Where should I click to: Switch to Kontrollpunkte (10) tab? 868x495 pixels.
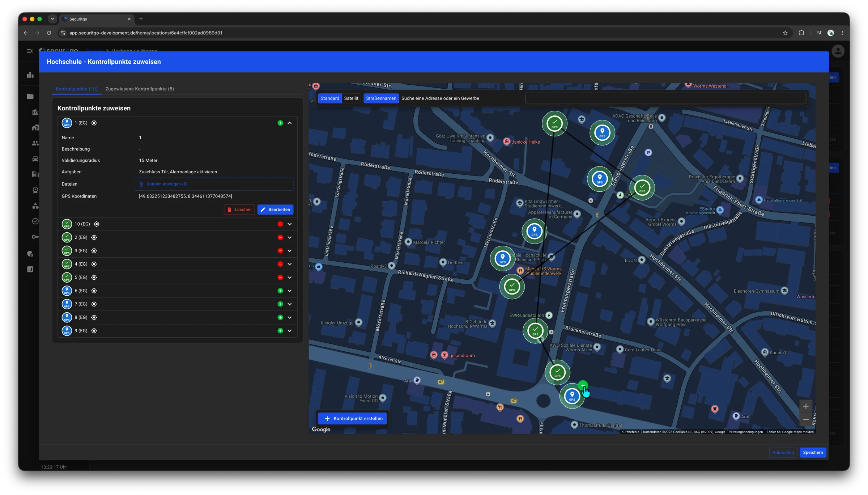click(x=77, y=89)
